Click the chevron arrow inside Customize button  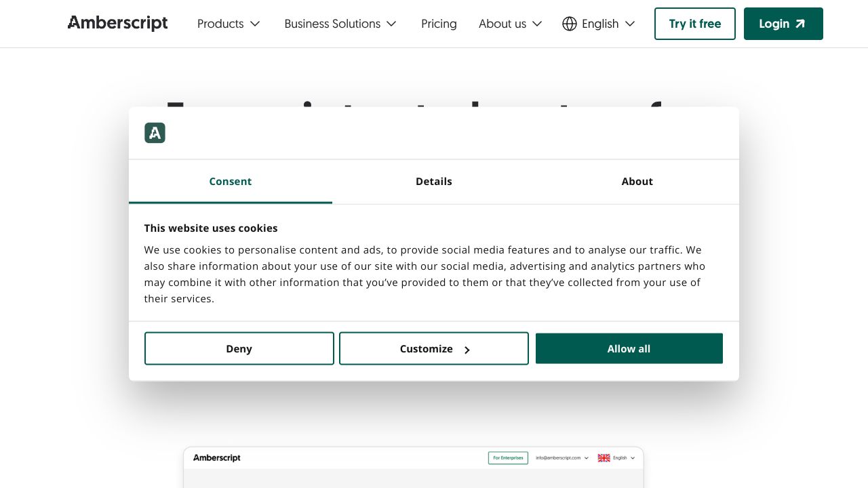467,350
